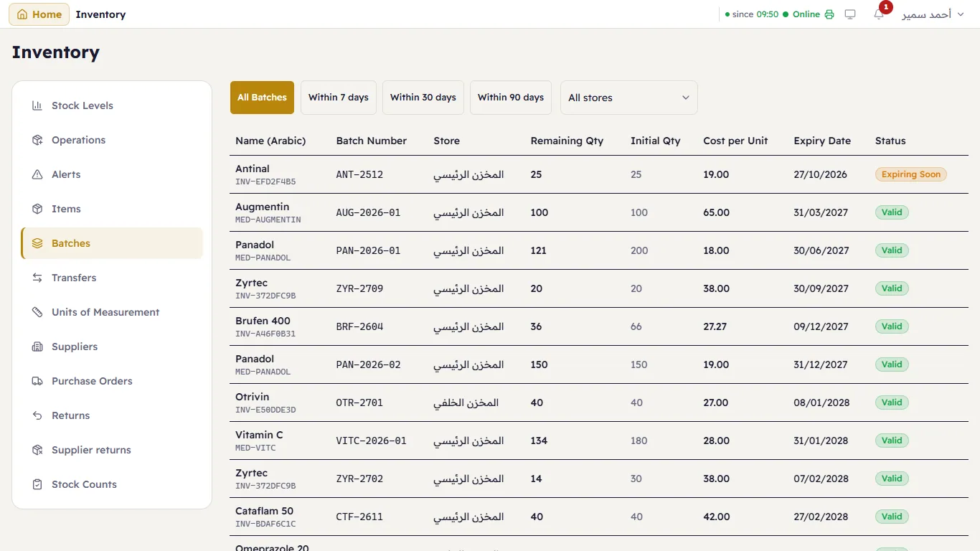Open the notifications bell

[x=879, y=14]
